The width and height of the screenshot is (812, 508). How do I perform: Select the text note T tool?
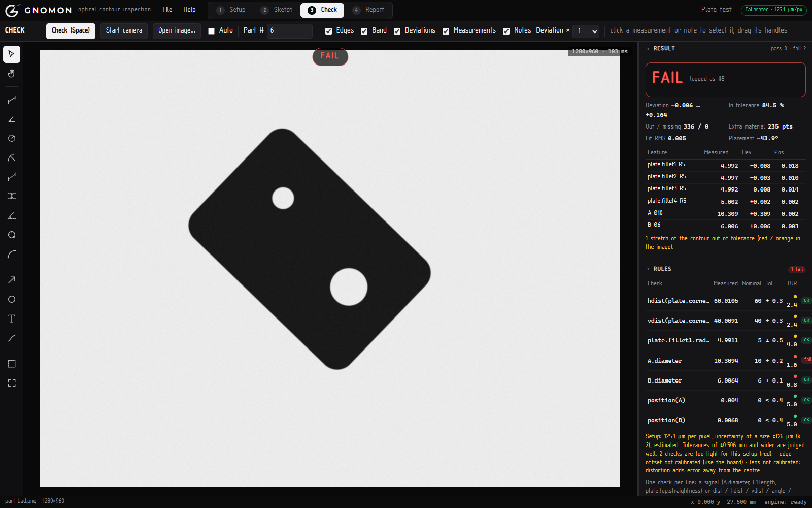[x=12, y=319]
